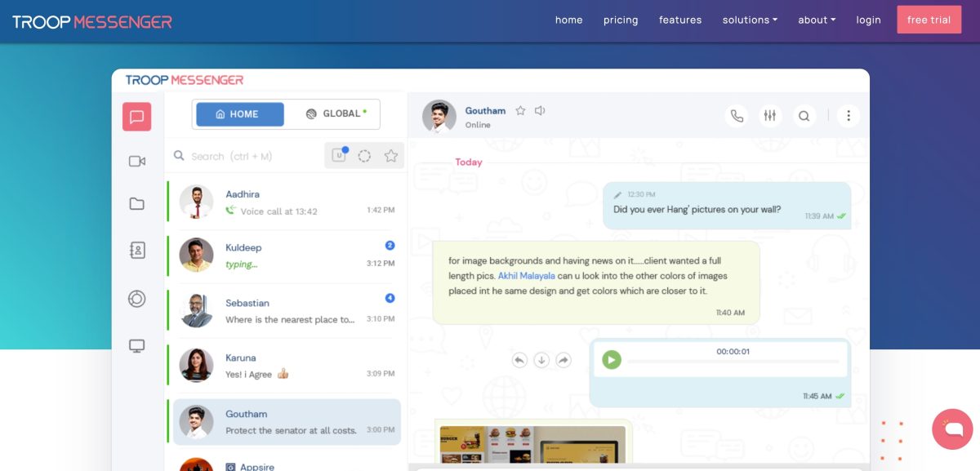Click the Akhil Malayala mention link
Image resolution: width=980 pixels, height=471 pixels.
coord(526,276)
